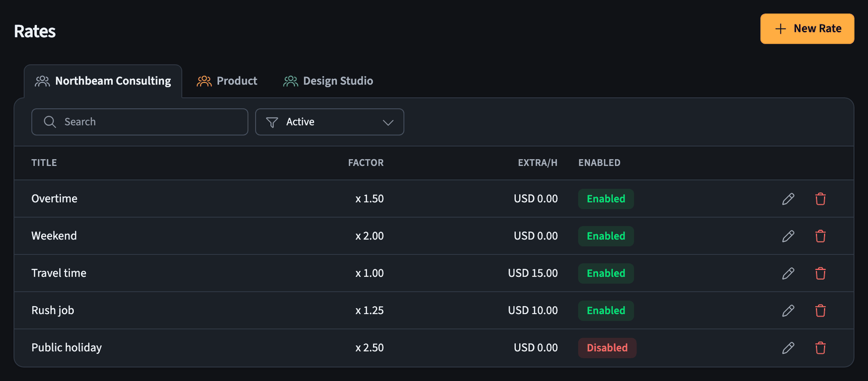Select the Overtime row title
This screenshot has height=381, width=868.
[54, 199]
